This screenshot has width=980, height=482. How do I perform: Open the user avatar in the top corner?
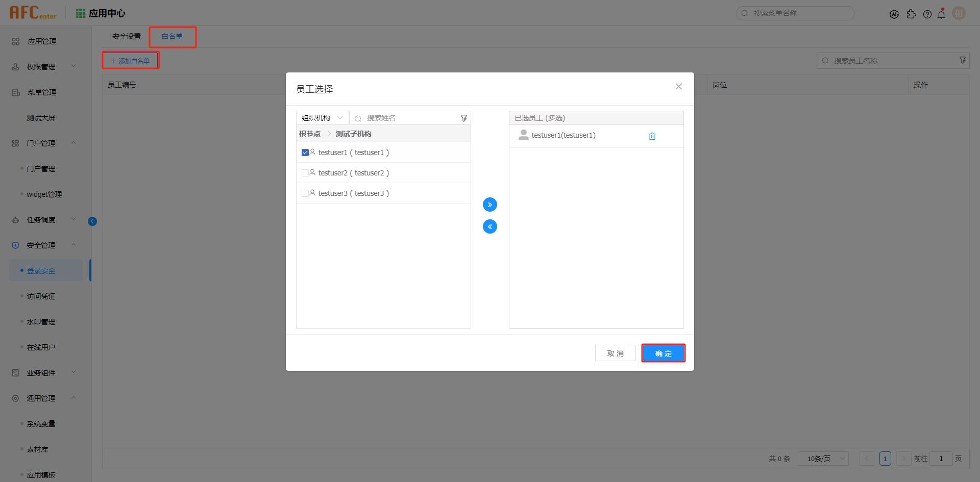959,13
